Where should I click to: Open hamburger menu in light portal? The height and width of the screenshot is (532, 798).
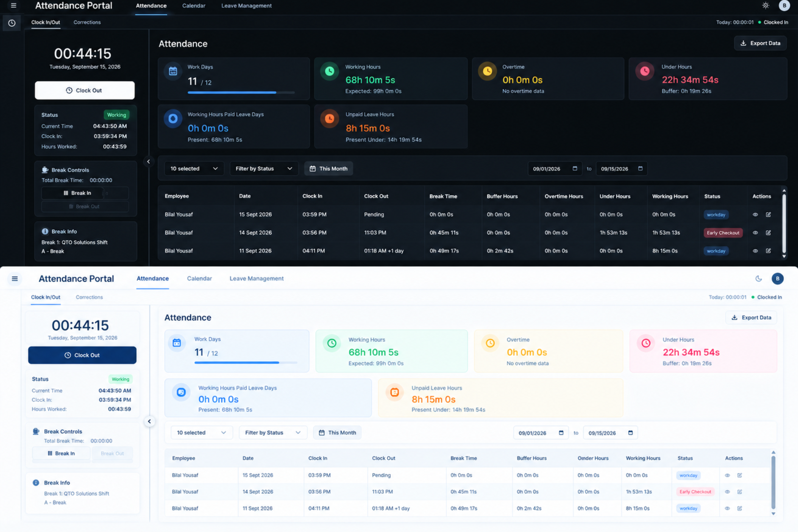[x=15, y=278]
